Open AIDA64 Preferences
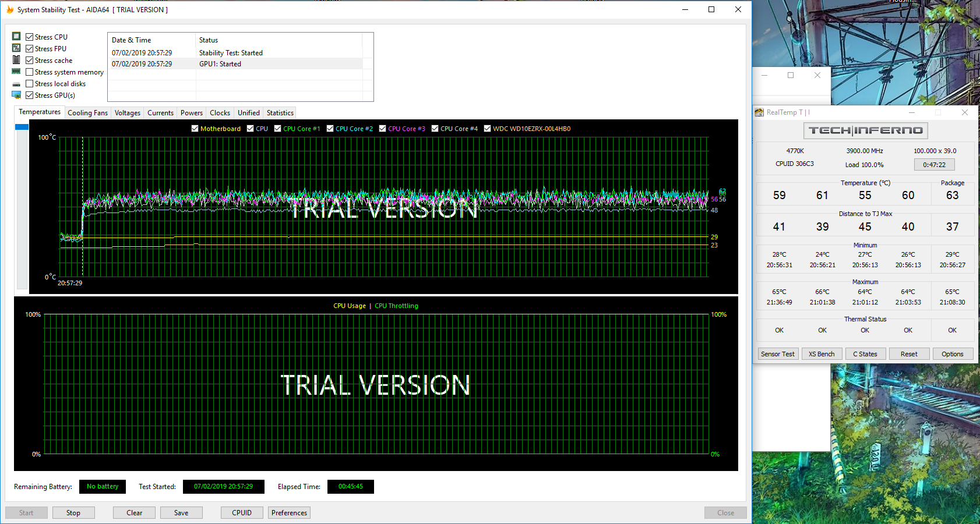 [x=289, y=513]
